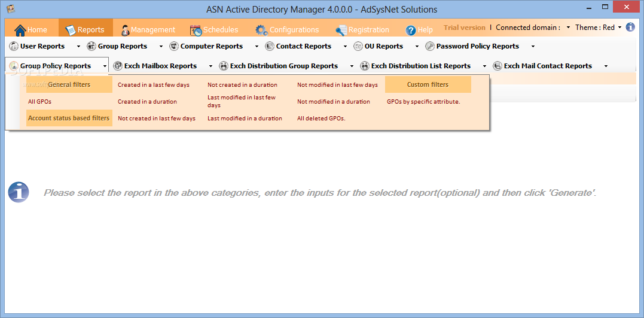Click the Computer Reports icon

[174, 46]
